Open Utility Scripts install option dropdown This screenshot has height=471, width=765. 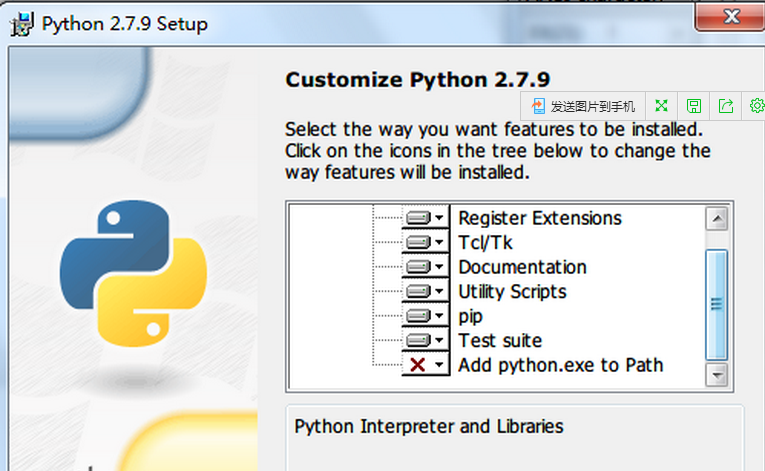[x=425, y=291]
